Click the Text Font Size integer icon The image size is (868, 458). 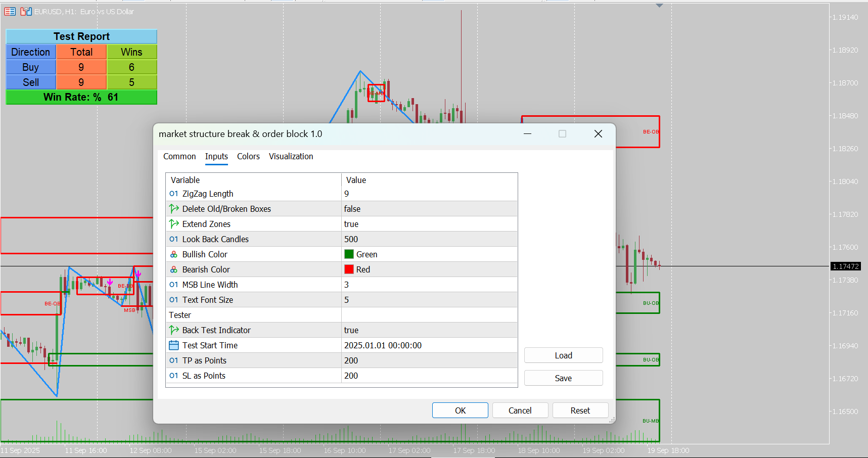tap(174, 300)
